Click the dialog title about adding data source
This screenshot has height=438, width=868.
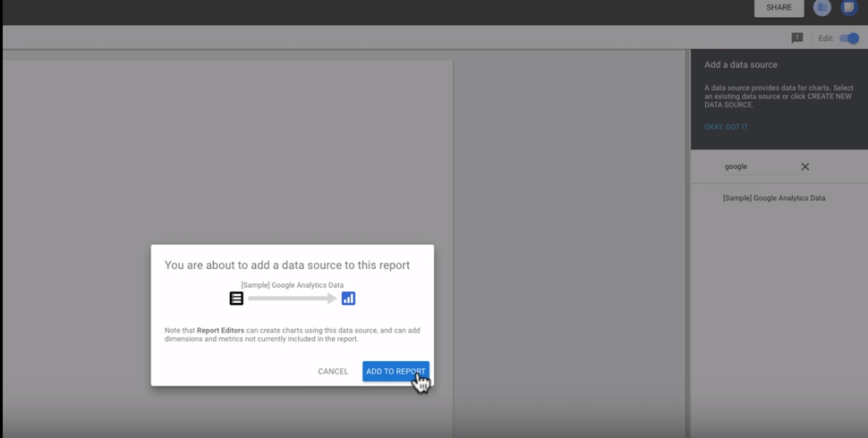coord(287,265)
